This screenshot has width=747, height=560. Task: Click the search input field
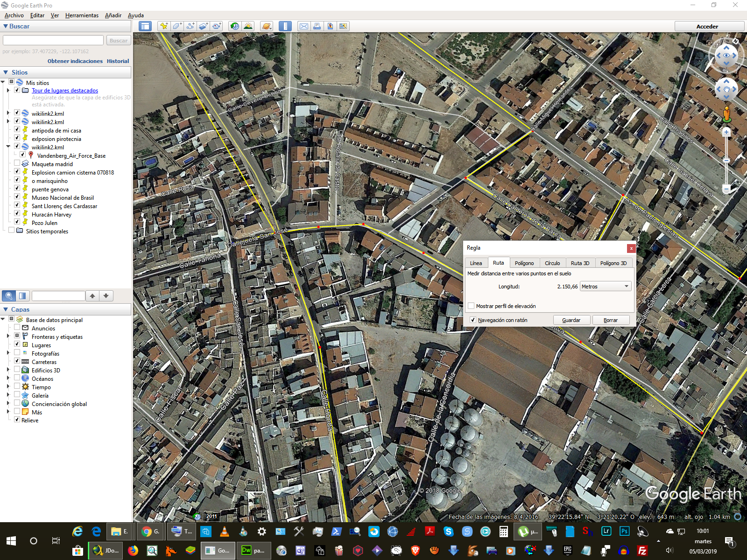tap(53, 41)
